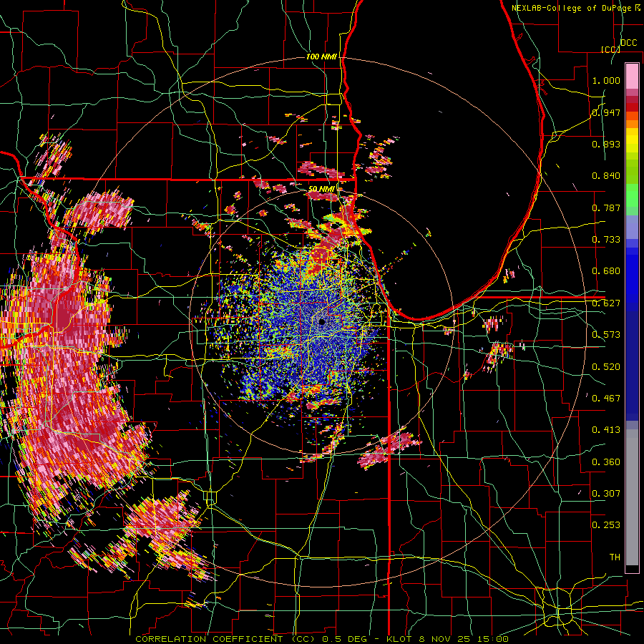
Task: Select the 0.253 scale value
Action: click(x=606, y=525)
